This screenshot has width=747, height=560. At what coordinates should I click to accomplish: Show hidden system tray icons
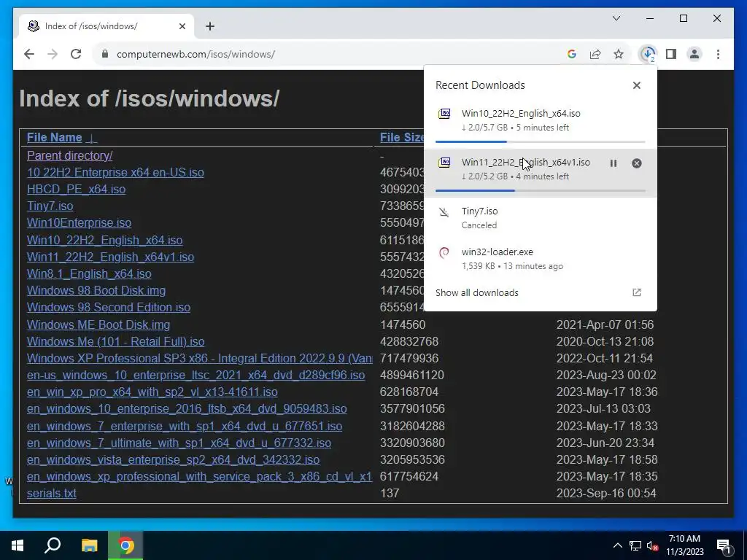(x=617, y=545)
